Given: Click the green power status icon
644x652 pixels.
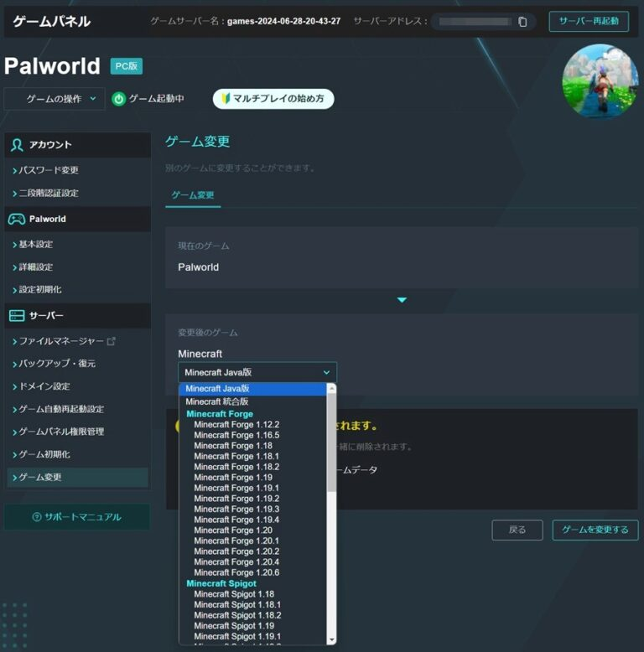Looking at the screenshot, I should [x=118, y=99].
